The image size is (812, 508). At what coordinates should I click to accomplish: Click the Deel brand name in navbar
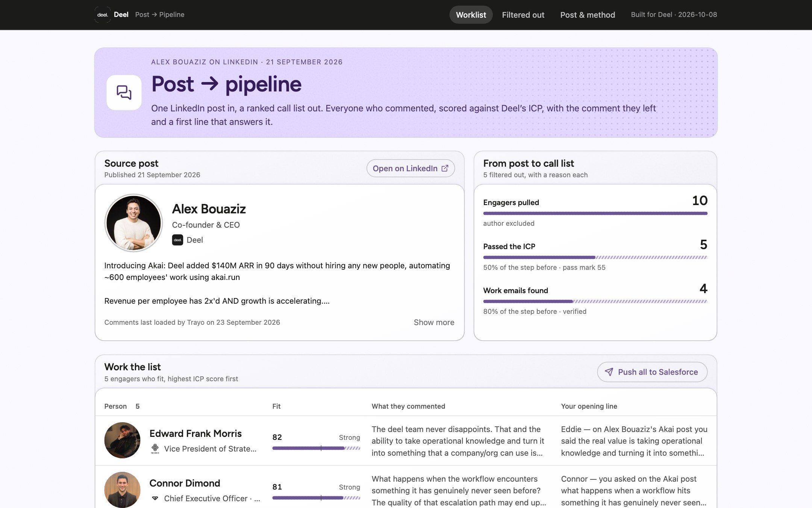[x=121, y=15]
